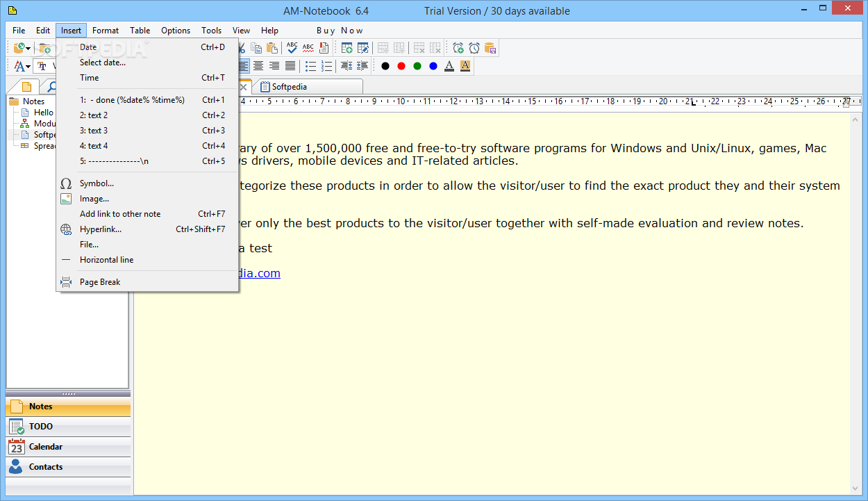
Task: Open the Contacts section
Action: coord(68,467)
